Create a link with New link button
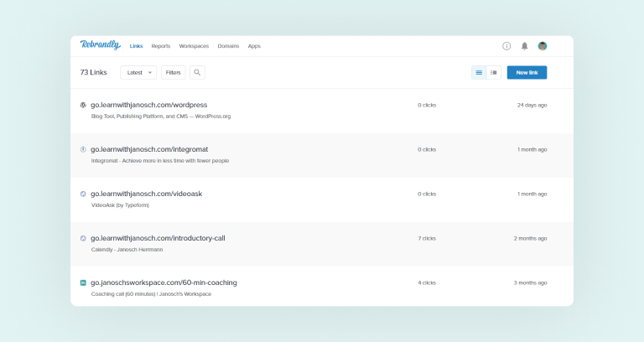This screenshot has width=644, height=342. (527, 72)
